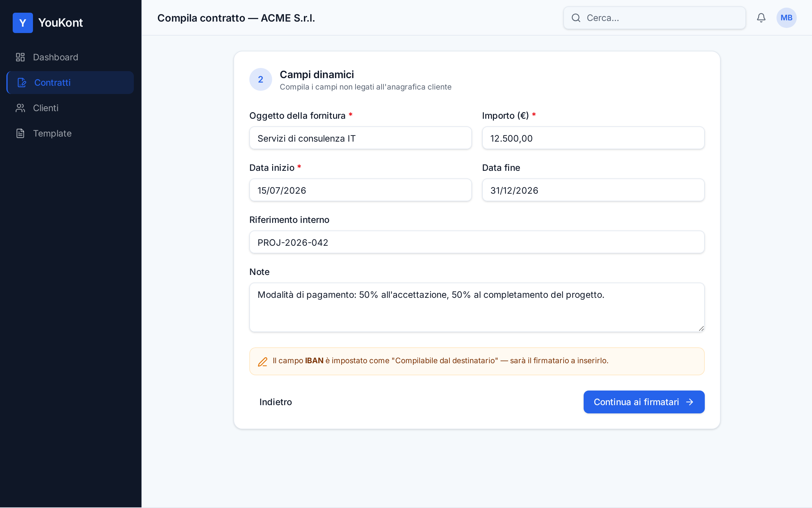Click the Riferimento interno field

(x=477, y=242)
